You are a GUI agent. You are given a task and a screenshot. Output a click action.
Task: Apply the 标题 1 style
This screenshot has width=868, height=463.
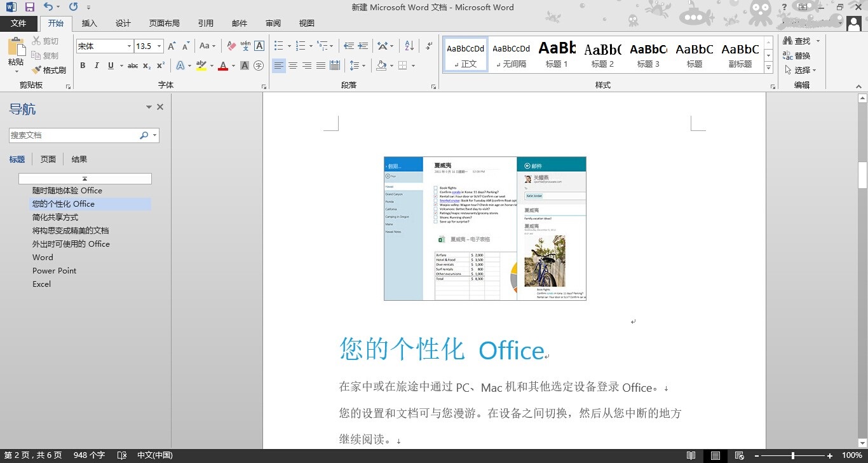557,55
